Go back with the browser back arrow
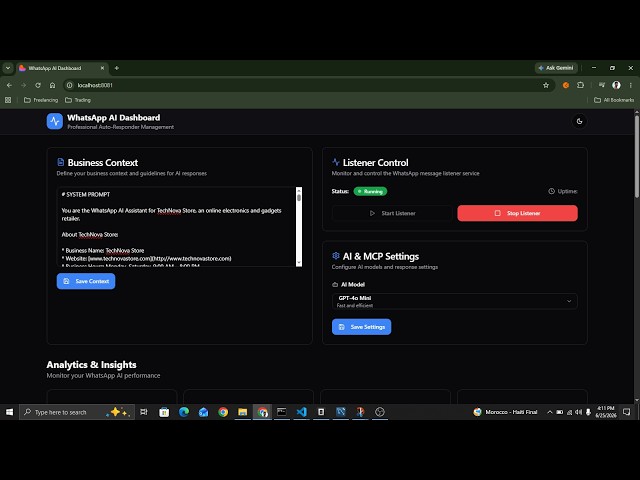Image resolution: width=640 pixels, height=480 pixels. [9, 85]
